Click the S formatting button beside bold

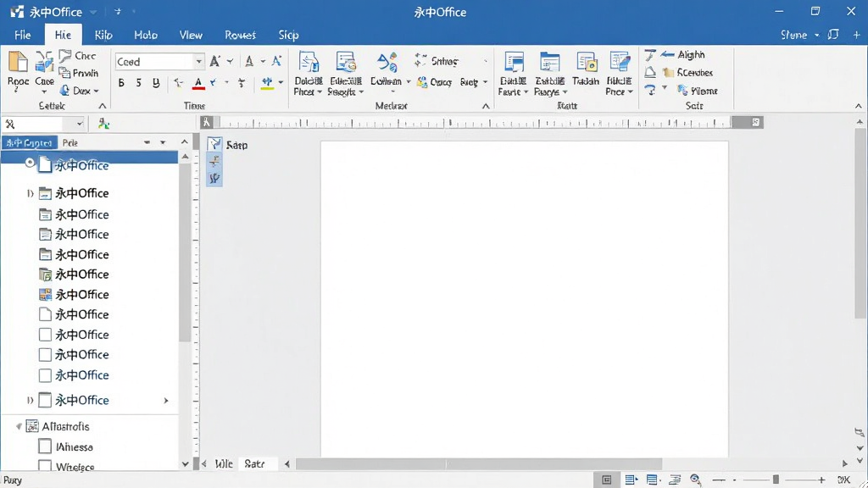pyautogui.click(x=139, y=83)
